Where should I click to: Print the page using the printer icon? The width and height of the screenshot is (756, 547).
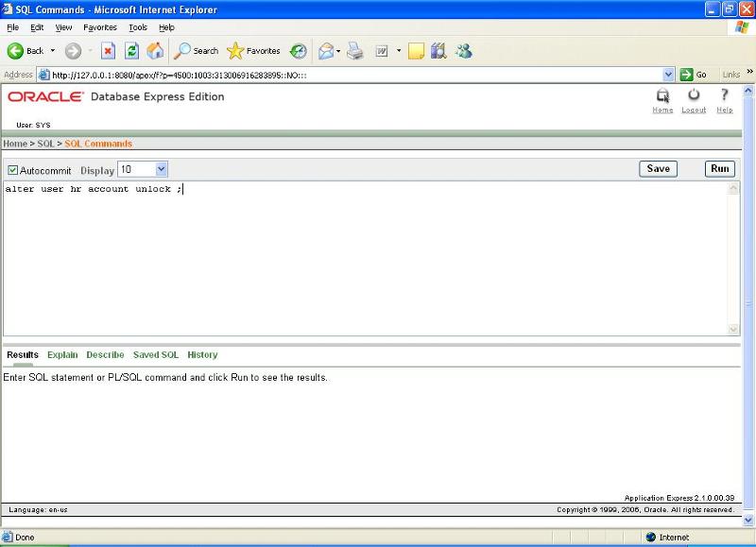[x=355, y=51]
